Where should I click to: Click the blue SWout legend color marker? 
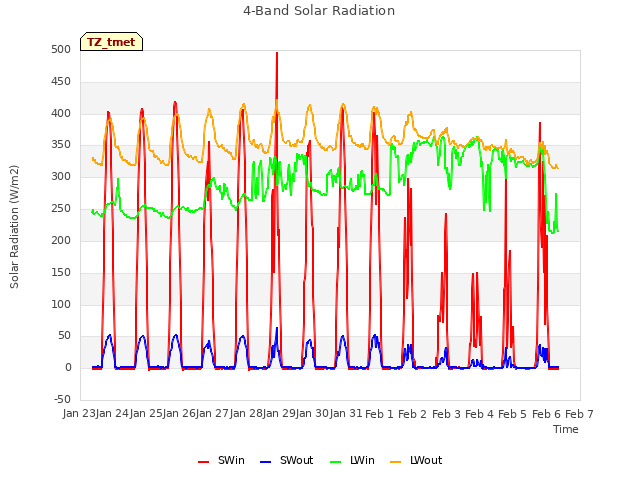click(x=265, y=462)
